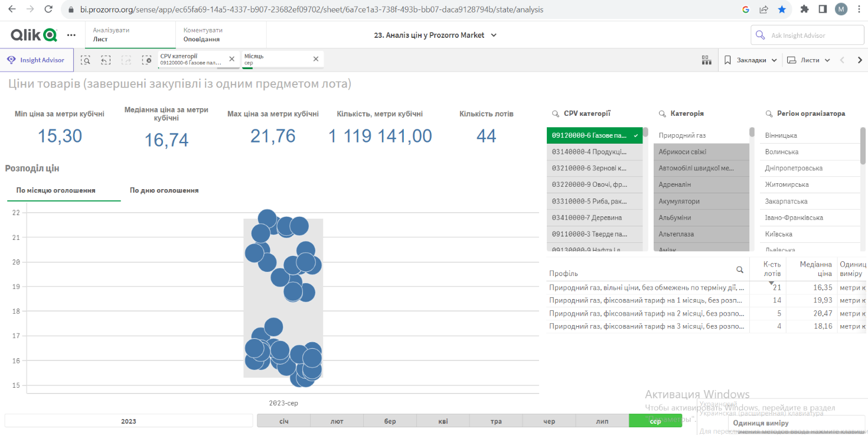Bookmark this page with the star icon
This screenshot has height=435, width=868.
pyautogui.click(x=782, y=9)
